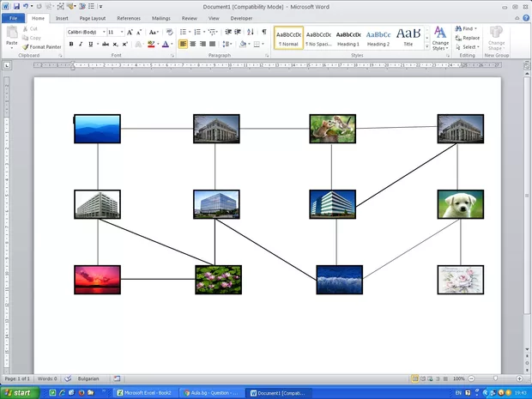Click the Replace button in Editing
Viewport: 532px width, 399px height.
click(468, 38)
